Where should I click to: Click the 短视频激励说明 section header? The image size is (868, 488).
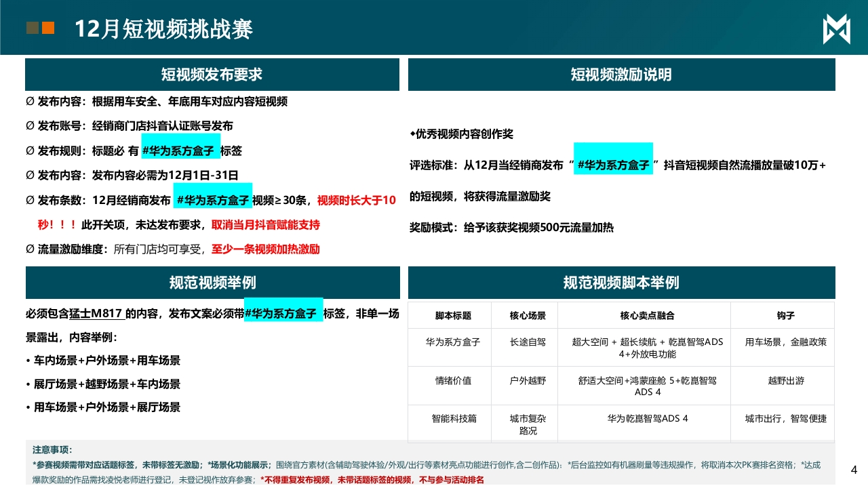click(x=621, y=75)
